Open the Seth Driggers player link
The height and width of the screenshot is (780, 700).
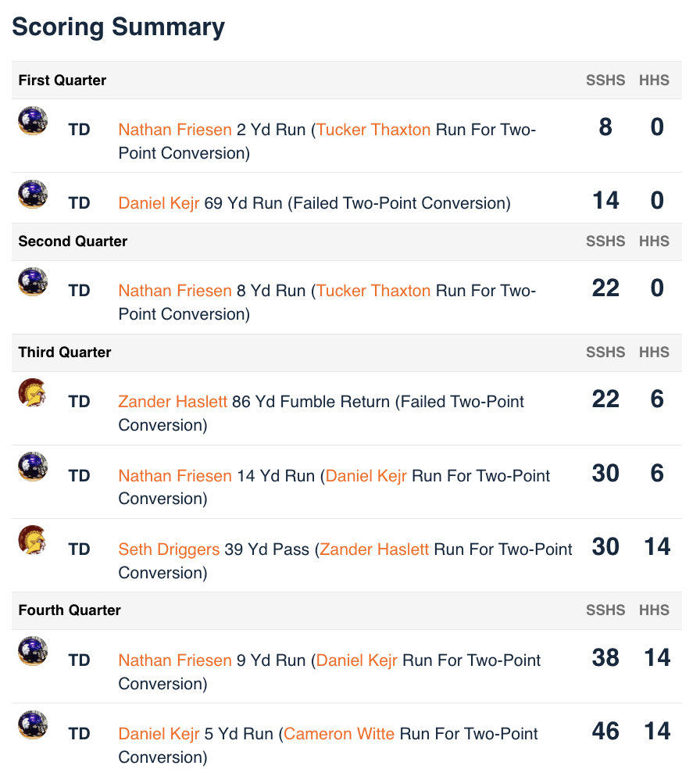[x=169, y=549]
